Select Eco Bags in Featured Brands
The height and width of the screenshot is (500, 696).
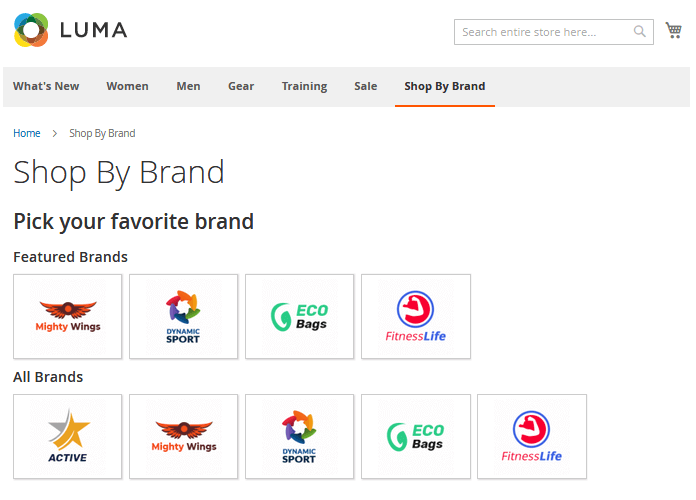[300, 316]
